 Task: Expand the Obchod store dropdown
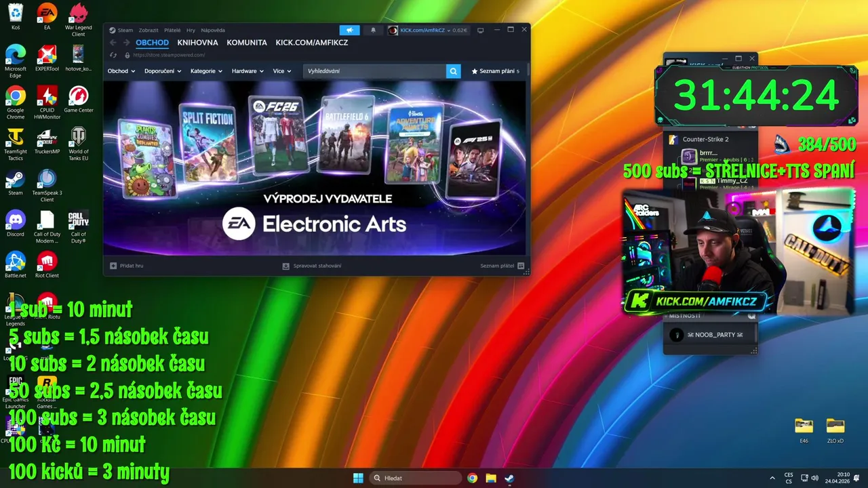tap(121, 71)
